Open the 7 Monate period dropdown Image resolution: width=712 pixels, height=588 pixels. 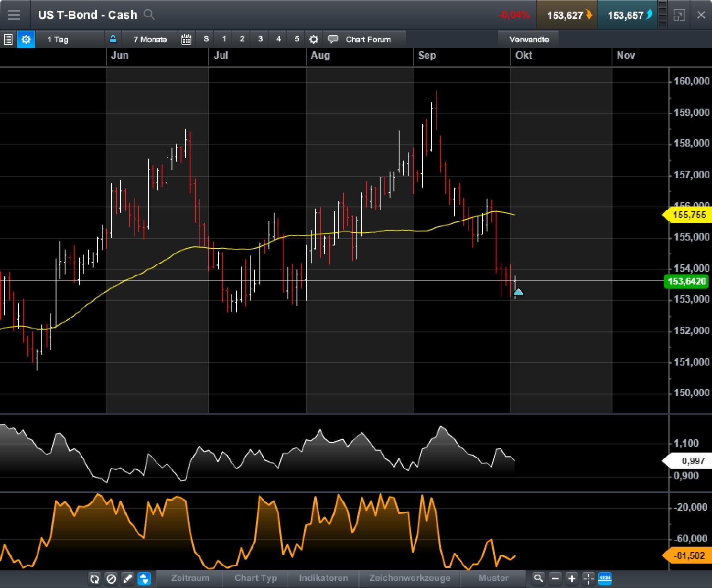tap(150, 39)
